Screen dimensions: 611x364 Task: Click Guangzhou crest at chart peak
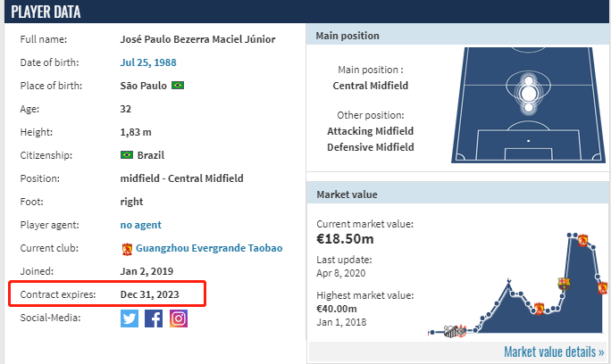[x=582, y=241]
